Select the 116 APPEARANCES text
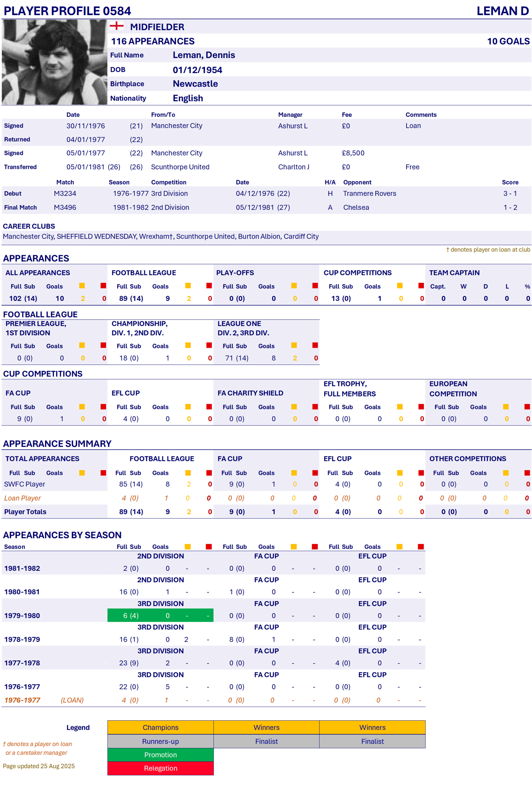The image size is (532, 789). point(153,41)
